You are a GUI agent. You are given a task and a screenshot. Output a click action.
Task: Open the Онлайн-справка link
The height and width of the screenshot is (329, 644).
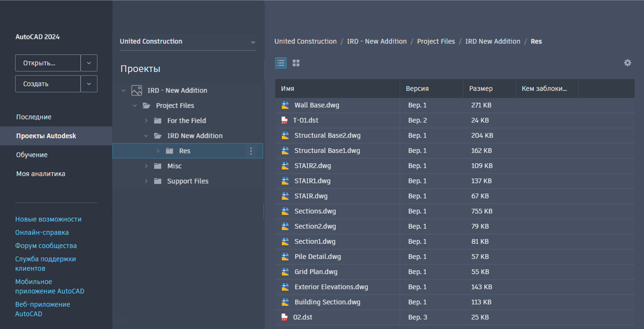coord(42,232)
